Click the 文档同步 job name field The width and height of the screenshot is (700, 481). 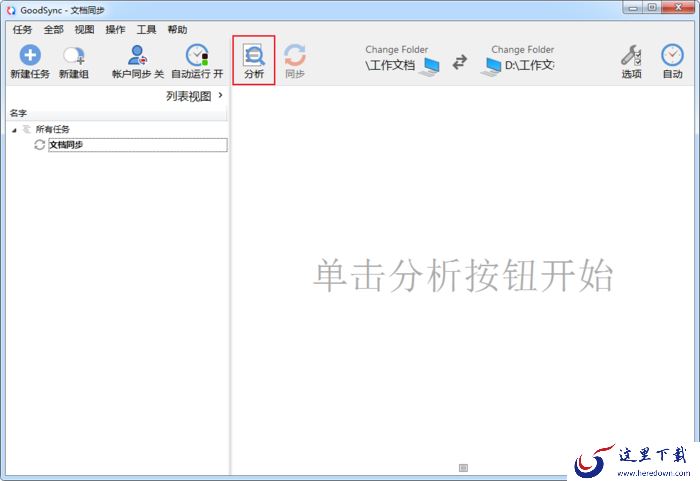pos(138,145)
